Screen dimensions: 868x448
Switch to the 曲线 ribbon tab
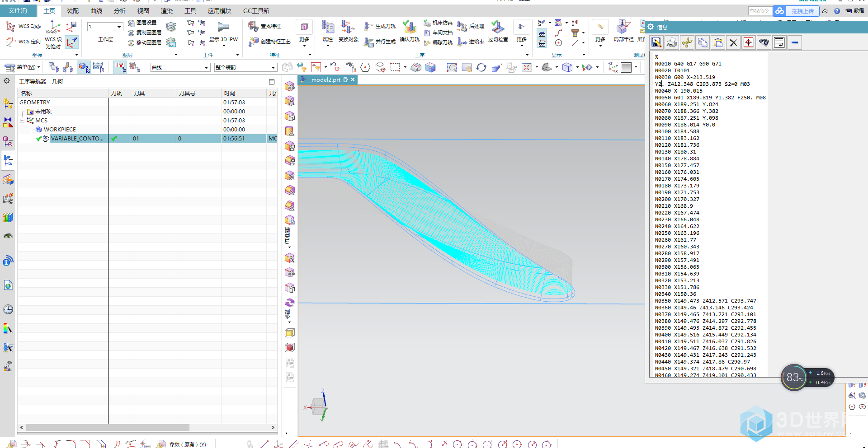(x=96, y=11)
